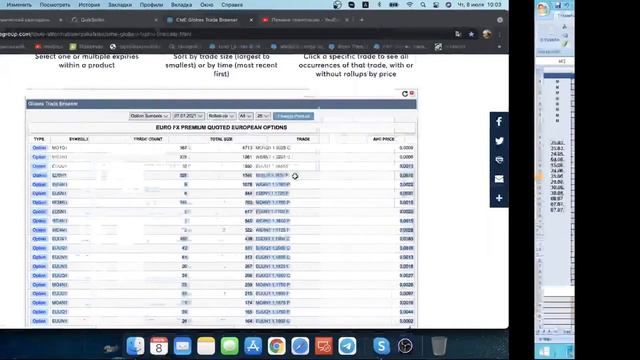Click the blue Change Product button
The width and height of the screenshot is (640, 360).
click(293, 116)
